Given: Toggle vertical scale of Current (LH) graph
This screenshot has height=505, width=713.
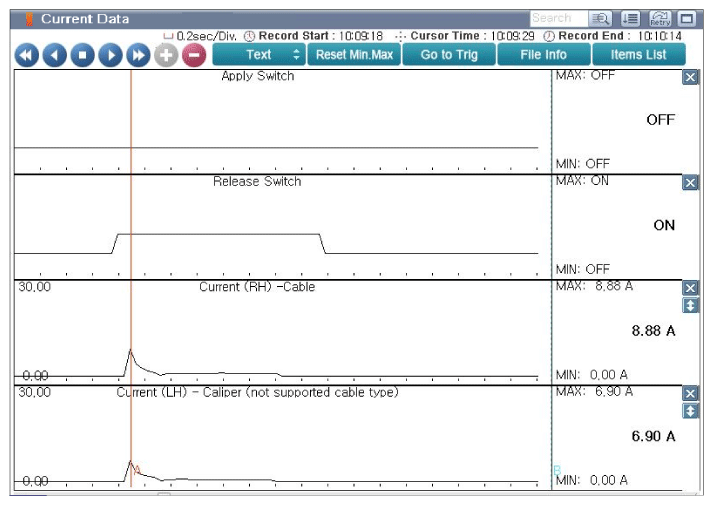Looking at the screenshot, I should coord(690,411).
